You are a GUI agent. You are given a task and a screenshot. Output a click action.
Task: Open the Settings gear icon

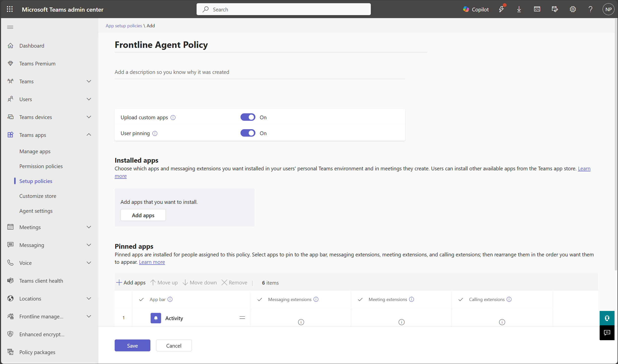tap(573, 9)
